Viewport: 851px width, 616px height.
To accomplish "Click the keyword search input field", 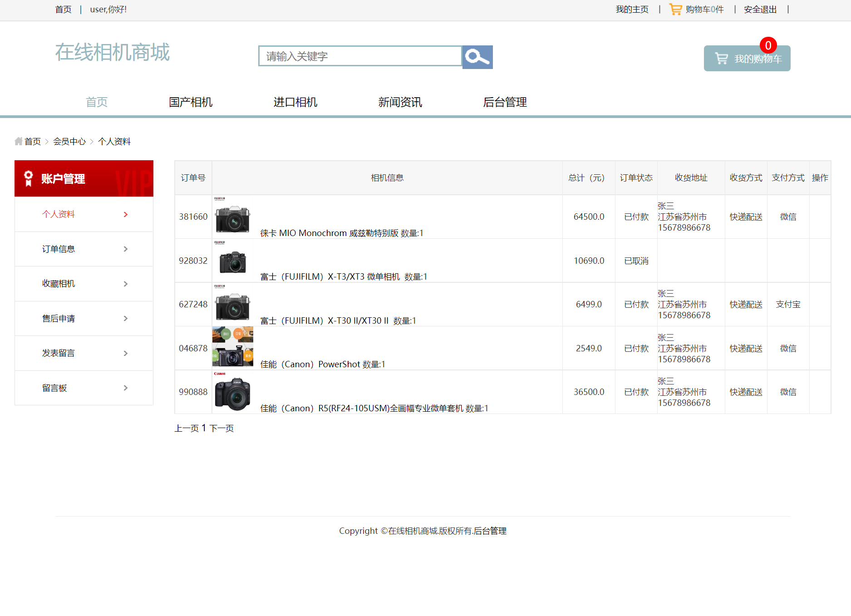I will tap(359, 56).
